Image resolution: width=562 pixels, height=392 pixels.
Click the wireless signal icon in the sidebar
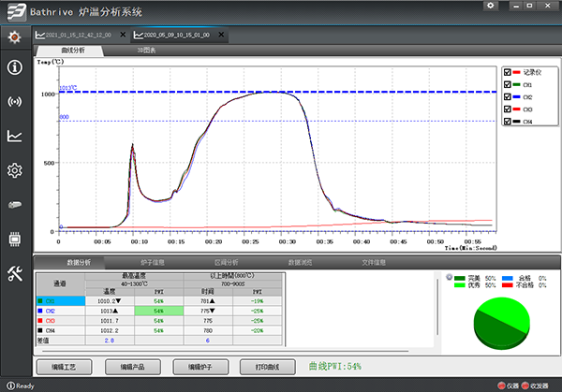14,102
